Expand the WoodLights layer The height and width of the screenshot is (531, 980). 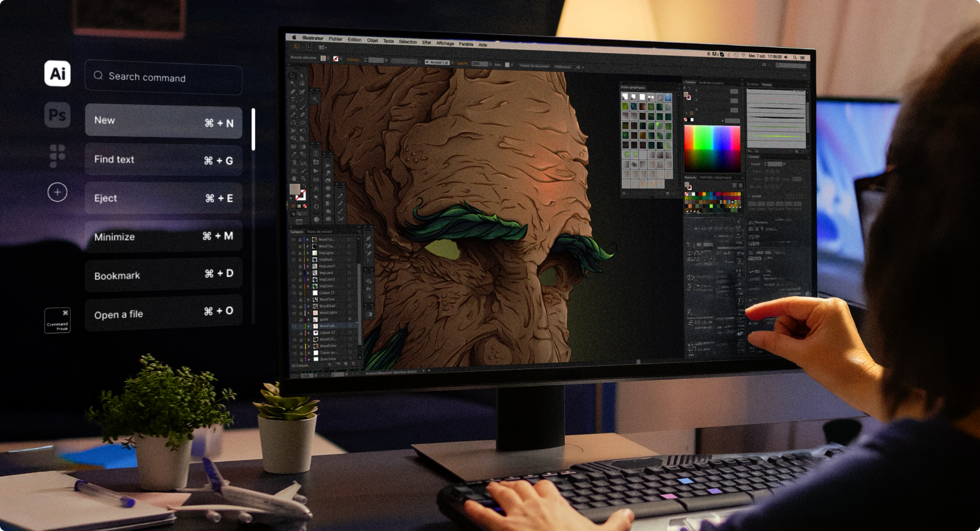click(308, 313)
